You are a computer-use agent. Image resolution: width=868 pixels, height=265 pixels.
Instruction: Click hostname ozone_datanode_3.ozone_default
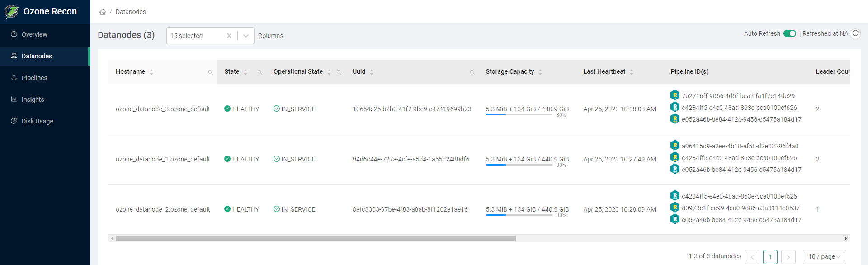[163, 109]
